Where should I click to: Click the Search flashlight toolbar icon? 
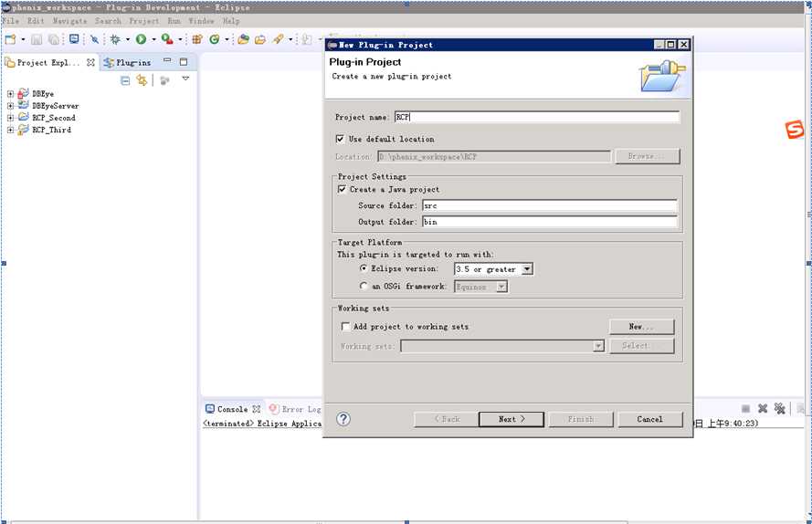tap(278, 39)
